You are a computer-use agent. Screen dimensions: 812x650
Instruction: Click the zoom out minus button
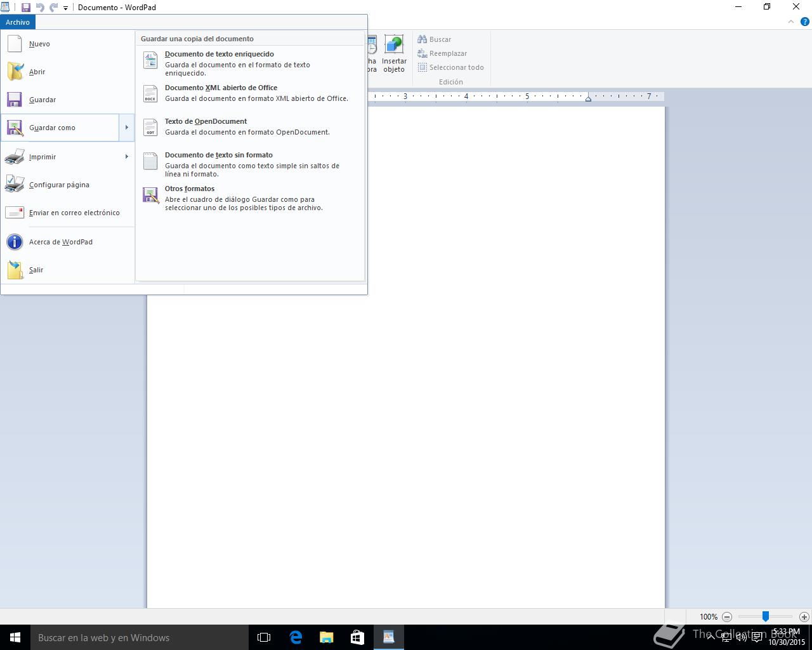727,617
